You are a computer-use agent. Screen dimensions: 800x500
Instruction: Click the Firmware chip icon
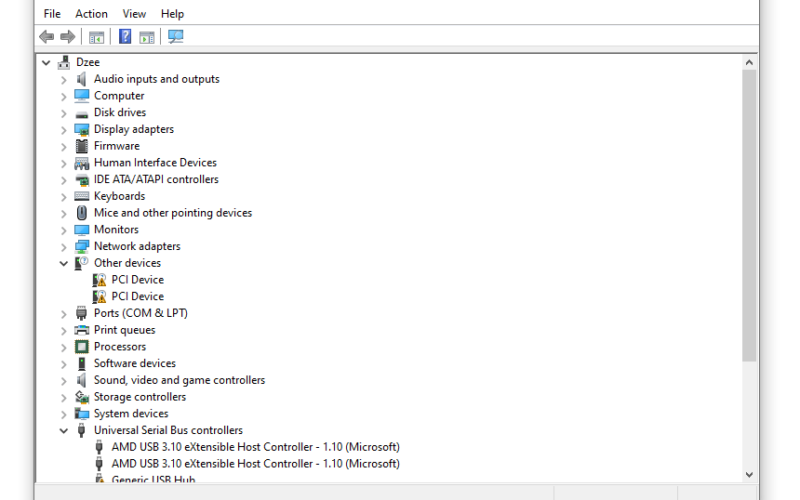(82, 146)
